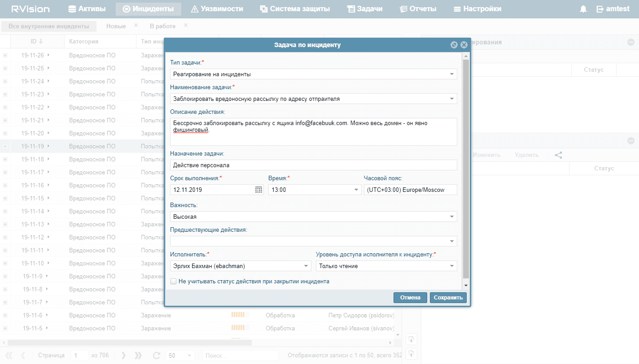The height and width of the screenshot is (364, 639).
Task: Click the Отмена button
Action: [410, 298]
